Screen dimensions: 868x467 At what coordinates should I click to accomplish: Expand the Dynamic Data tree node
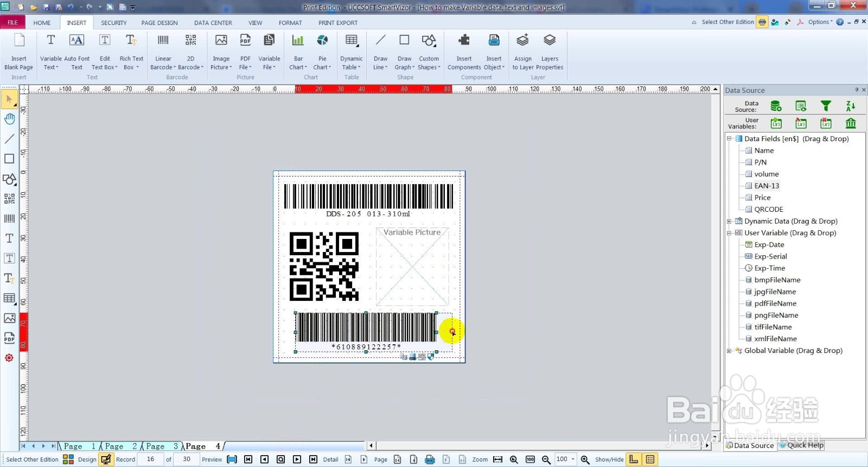tap(730, 221)
